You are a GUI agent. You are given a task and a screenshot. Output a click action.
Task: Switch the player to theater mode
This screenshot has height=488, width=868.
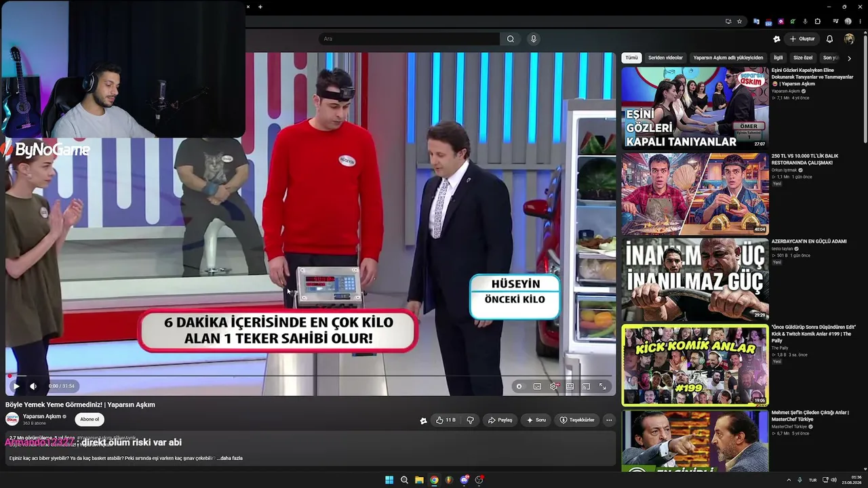[570, 386]
